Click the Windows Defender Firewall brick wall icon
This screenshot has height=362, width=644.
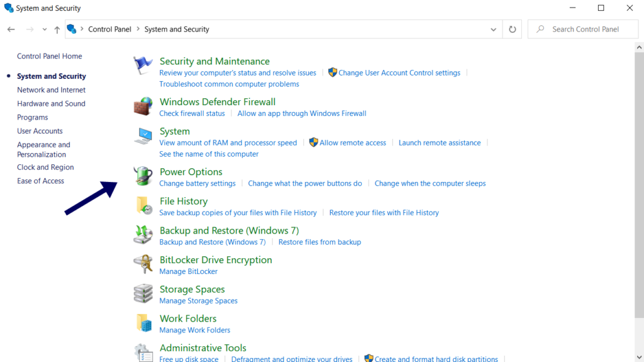tap(143, 106)
